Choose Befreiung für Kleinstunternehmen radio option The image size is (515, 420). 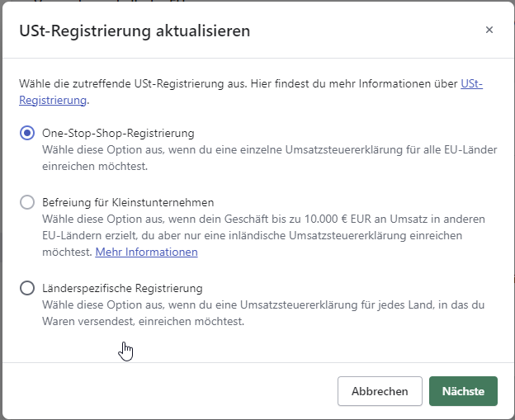pos(28,202)
